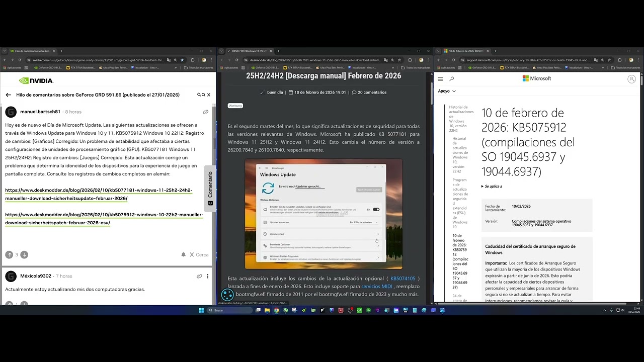Go back using the arrow beside the NVIDIA thread title
This screenshot has height=362, width=644.
(x=8, y=95)
